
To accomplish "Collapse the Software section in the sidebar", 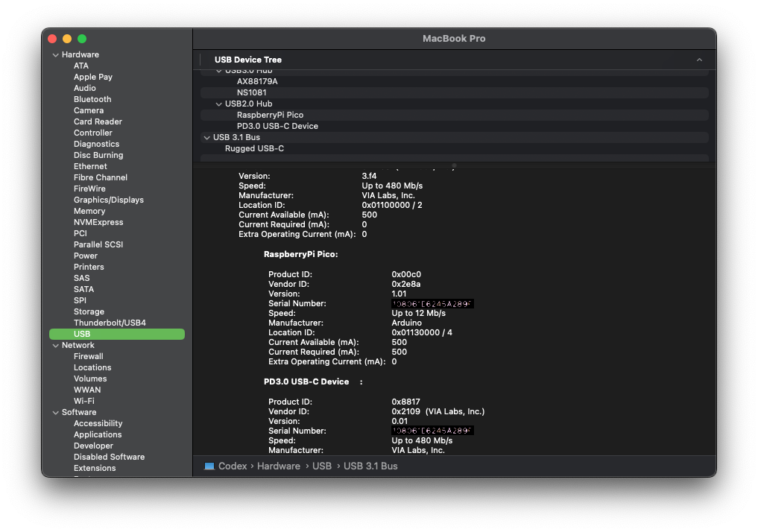I will tap(55, 413).
